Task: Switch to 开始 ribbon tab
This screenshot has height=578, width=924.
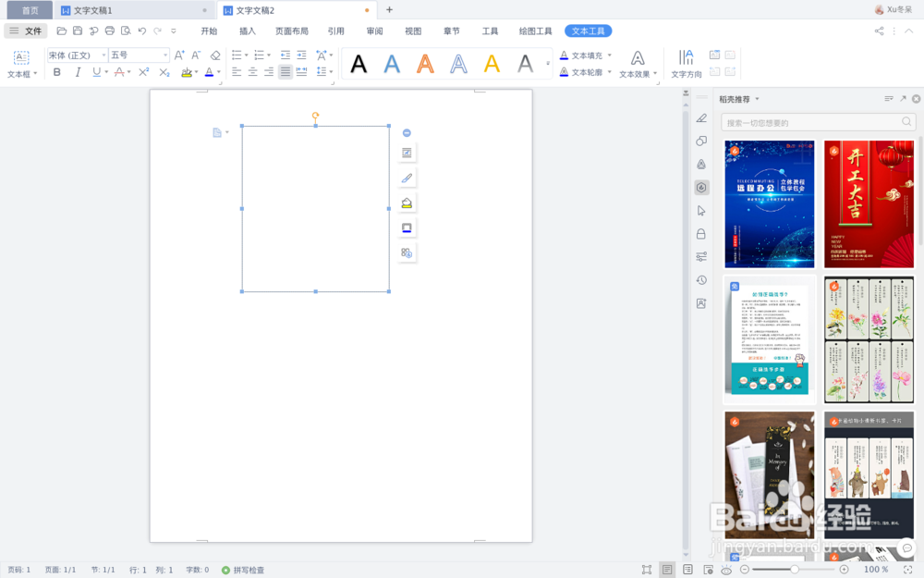Action: pos(209,31)
